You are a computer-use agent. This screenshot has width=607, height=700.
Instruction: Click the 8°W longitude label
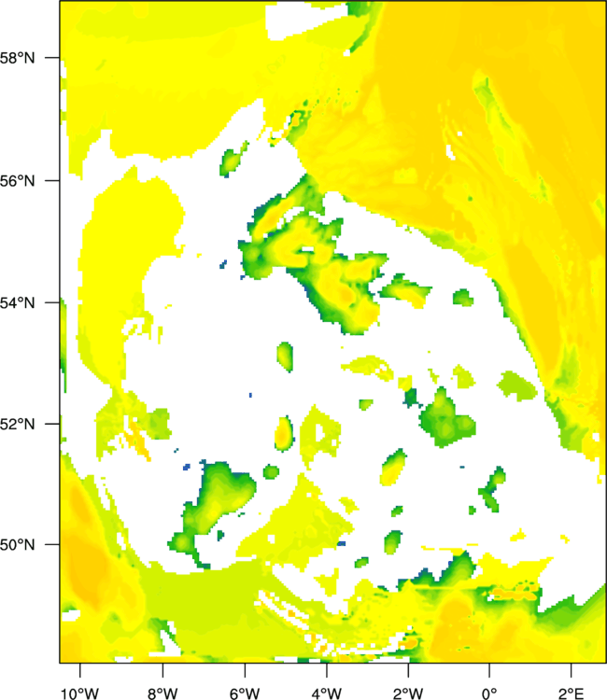(162, 693)
